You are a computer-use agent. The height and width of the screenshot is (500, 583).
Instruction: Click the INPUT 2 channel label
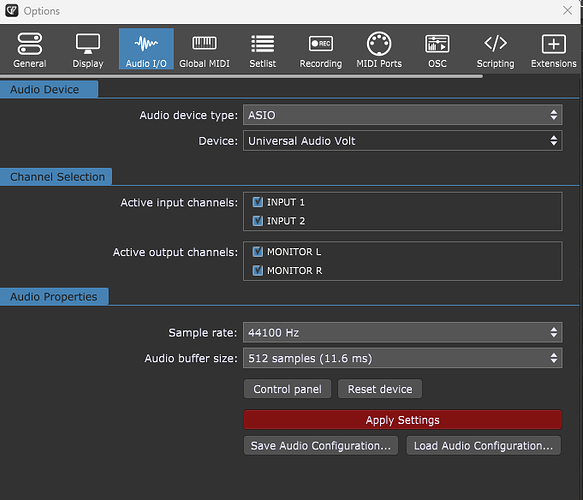286,221
